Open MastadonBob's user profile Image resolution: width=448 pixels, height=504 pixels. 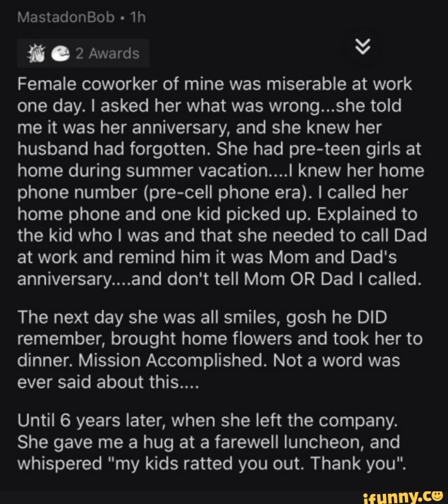(66, 17)
